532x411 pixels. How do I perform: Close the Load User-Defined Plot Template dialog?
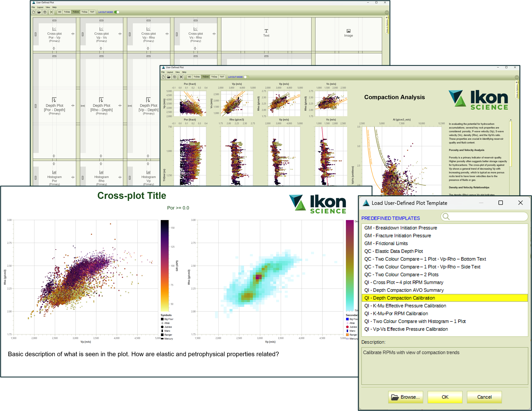[520, 203]
